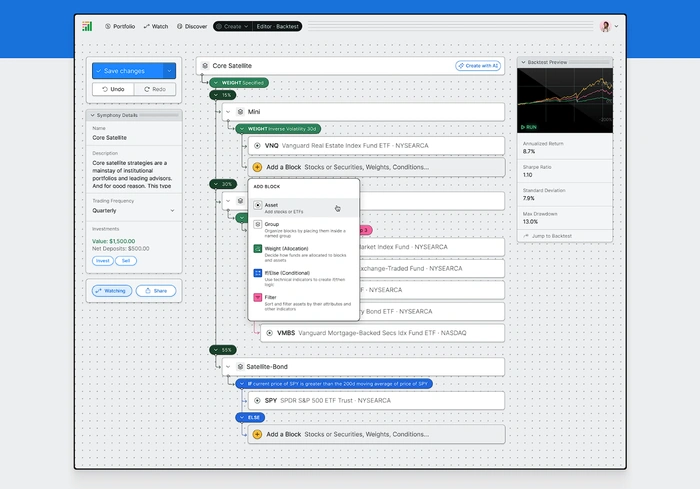Image resolution: width=700 pixels, height=489 pixels.
Task: Click the user profile avatar
Action: click(x=605, y=26)
